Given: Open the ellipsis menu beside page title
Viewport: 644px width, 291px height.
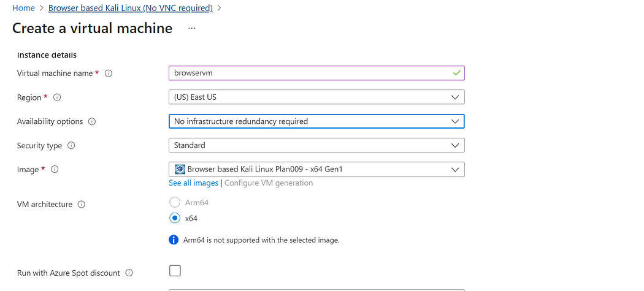Looking at the screenshot, I should point(191,28).
